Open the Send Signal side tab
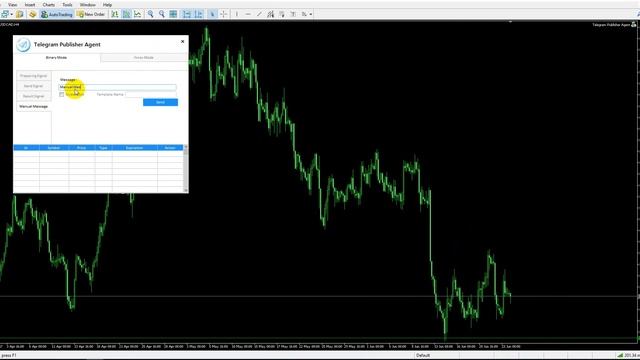 pyautogui.click(x=33, y=86)
